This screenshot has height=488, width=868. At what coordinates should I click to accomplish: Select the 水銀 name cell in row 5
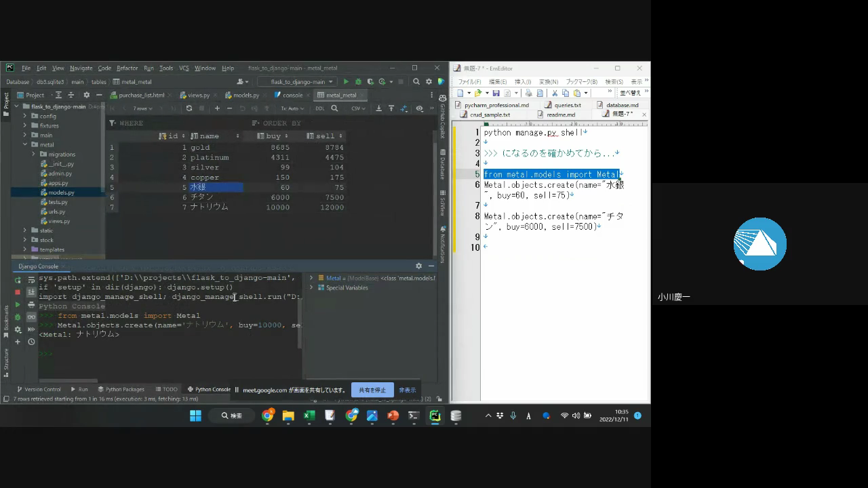(x=215, y=187)
